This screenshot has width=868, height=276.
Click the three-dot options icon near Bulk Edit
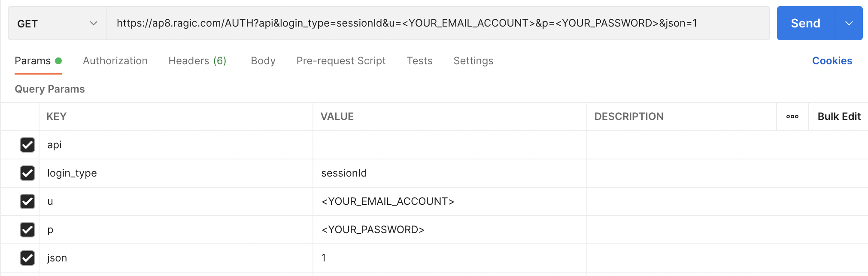[x=792, y=116]
